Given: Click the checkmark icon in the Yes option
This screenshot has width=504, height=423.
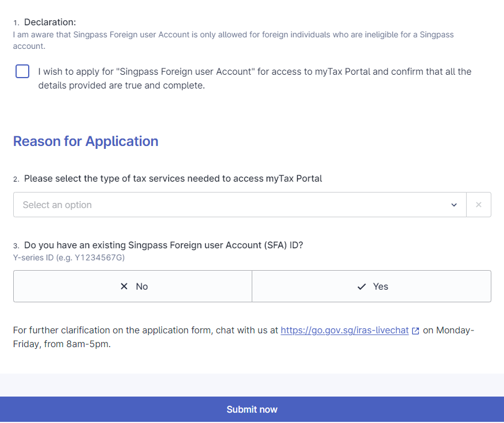Looking at the screenshot, I should point(361,286).
